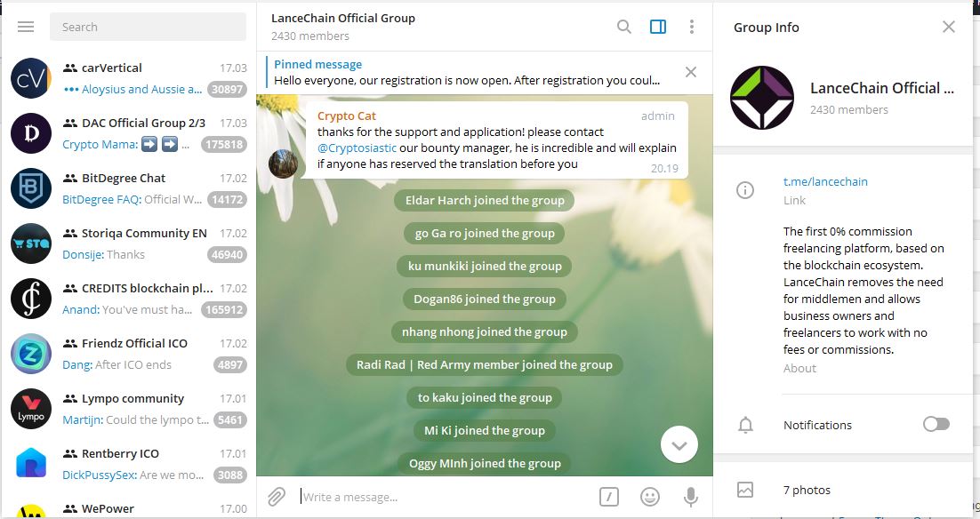Open the hamburger main menu
This screenshot has width=980, height=519.
[x=26, y=27]
